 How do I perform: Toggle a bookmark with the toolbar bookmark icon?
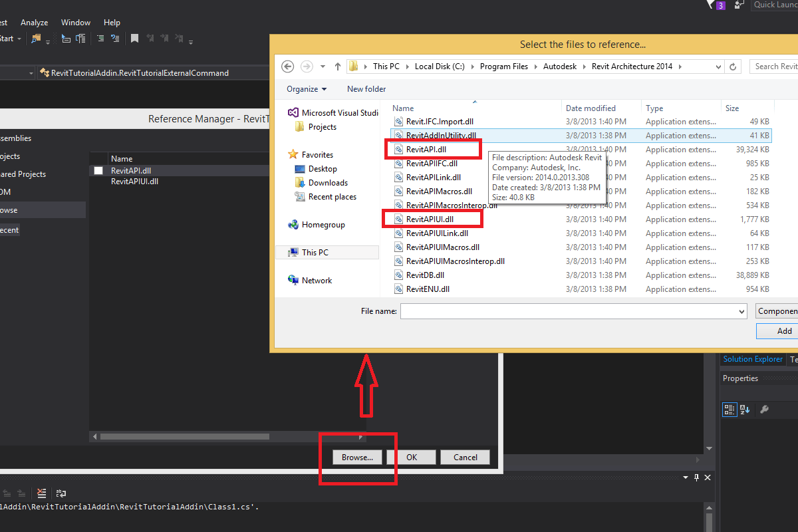(134, 39)
